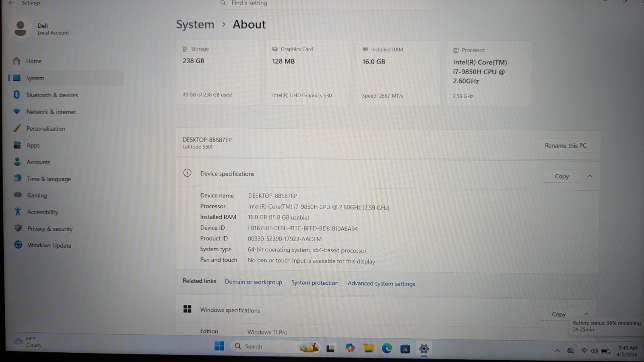644x362 pixels.
Task: Click the Time & language globe icon
Action: 17,178
